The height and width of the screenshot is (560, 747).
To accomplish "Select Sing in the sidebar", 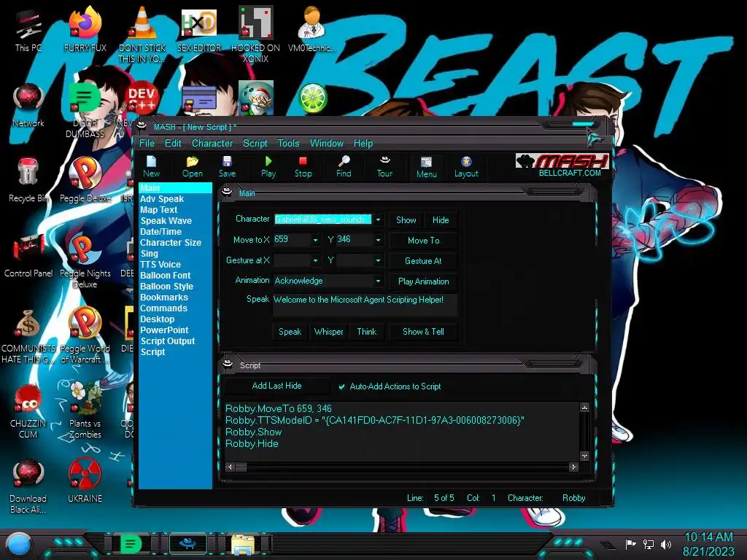I will (x=149, y=254).
